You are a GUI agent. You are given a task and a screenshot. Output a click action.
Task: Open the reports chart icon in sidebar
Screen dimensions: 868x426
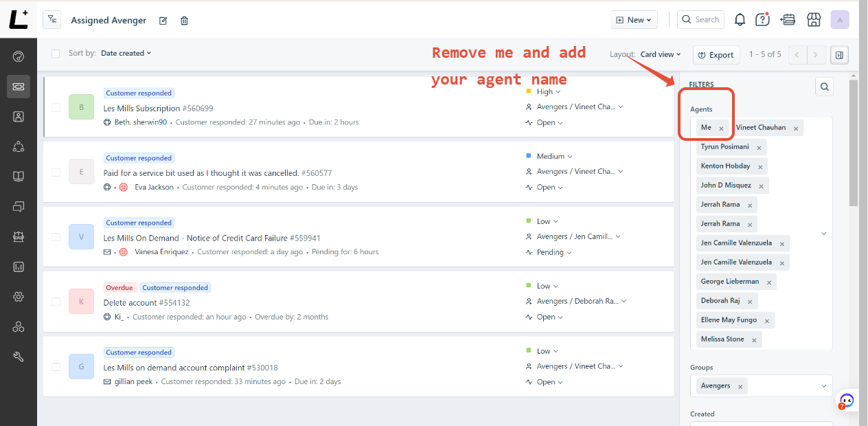pyautogui.click(x=19, y=267)
